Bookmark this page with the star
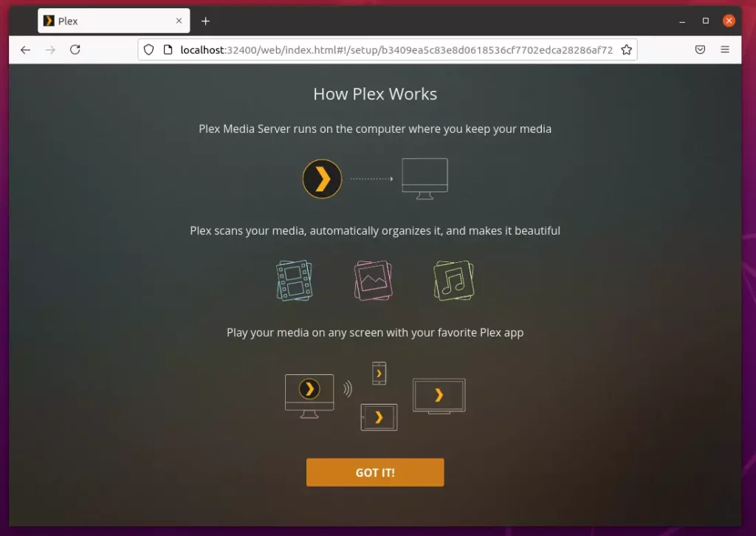This screenshot has height=536, width=756. coord(626,49)
